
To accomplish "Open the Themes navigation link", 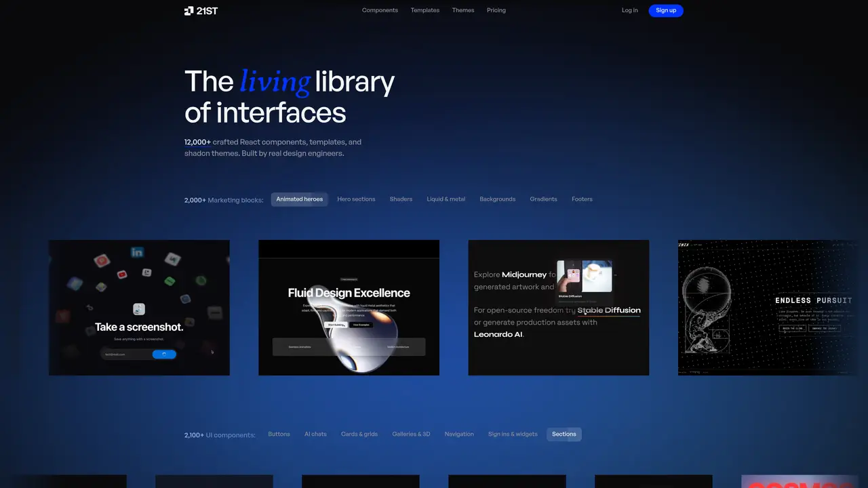I will click(x=463, y=10).
